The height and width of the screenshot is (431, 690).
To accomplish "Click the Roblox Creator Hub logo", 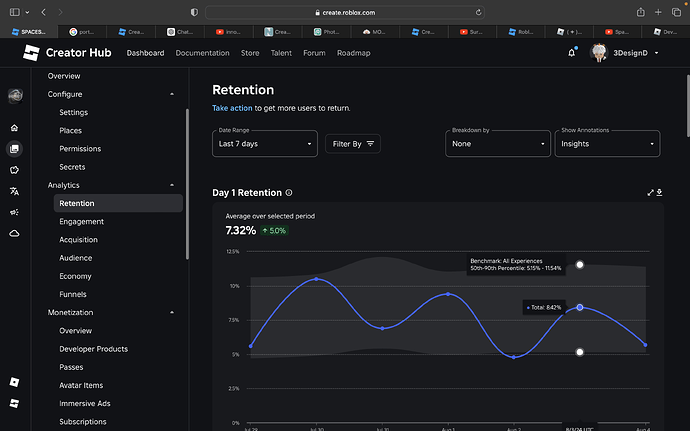I will [31, 53].
